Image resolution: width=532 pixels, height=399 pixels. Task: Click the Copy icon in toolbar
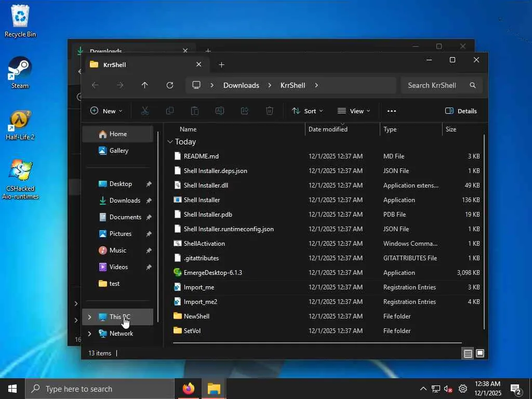click(170, 111)
